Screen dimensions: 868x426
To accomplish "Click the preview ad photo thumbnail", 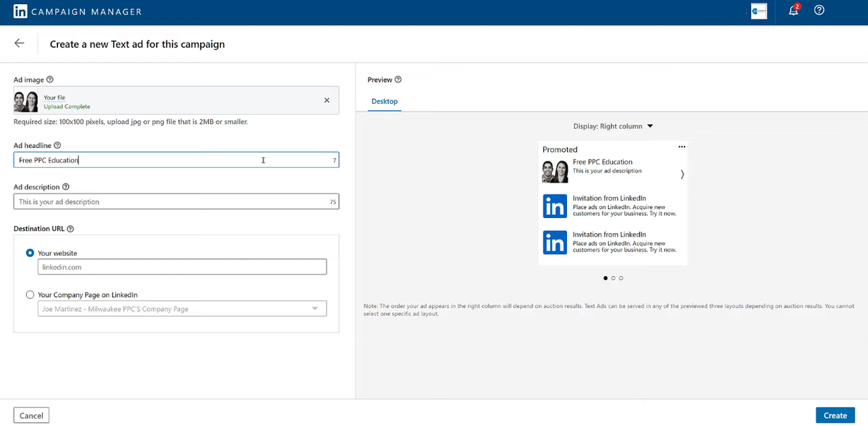I will [555, 171].
